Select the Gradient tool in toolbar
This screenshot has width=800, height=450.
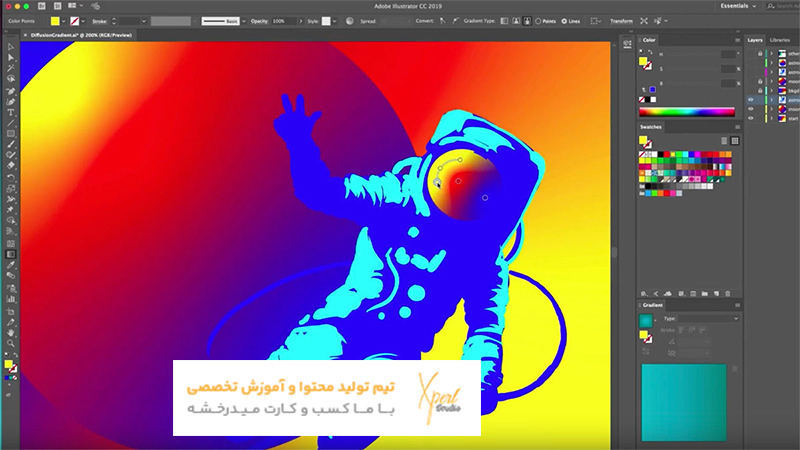click(x=11, y=254)
